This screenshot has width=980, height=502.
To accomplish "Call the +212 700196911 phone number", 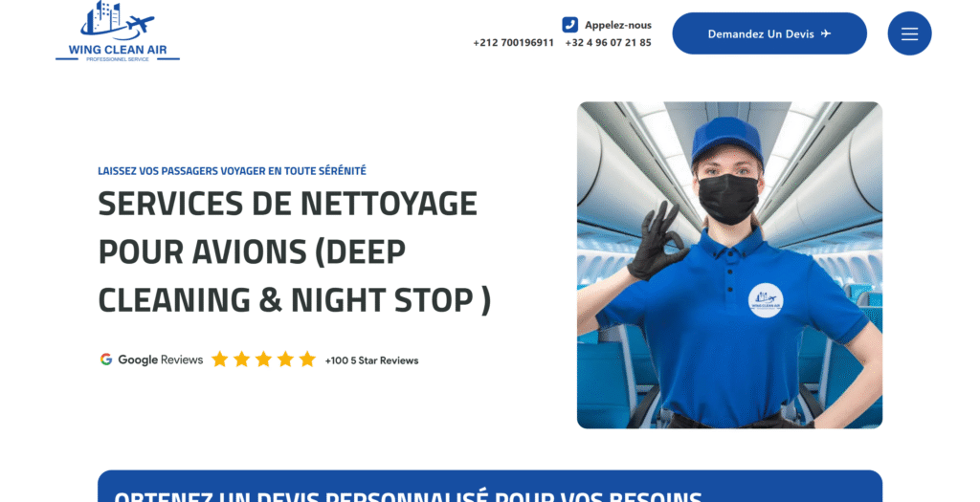I will pyautogui.click(x=513, y=42).
